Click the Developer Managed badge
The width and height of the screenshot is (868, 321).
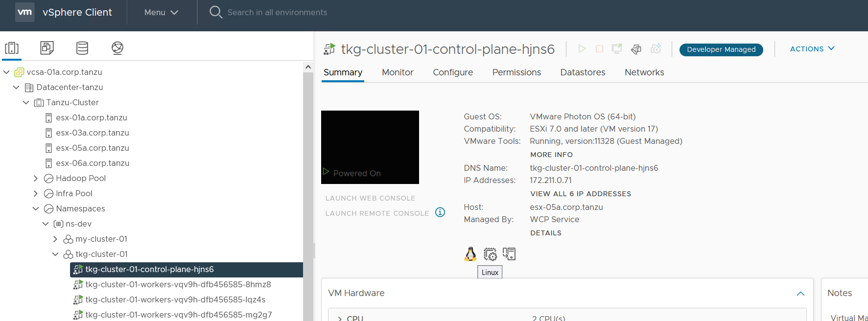(x=721, y=49)
